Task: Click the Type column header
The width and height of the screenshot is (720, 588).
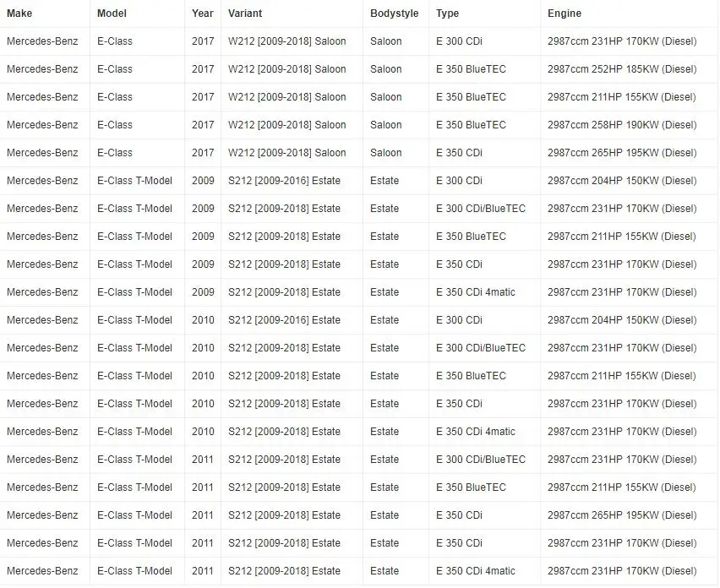Action: [x=447, y=14]
